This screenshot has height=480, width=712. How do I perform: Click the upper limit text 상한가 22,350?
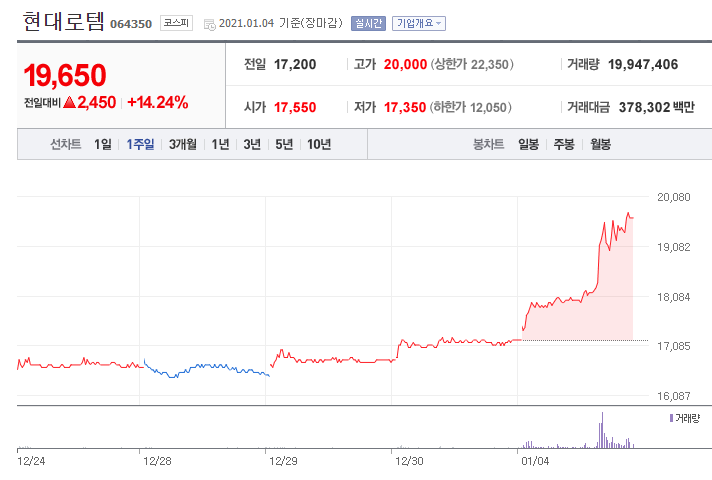472,64
